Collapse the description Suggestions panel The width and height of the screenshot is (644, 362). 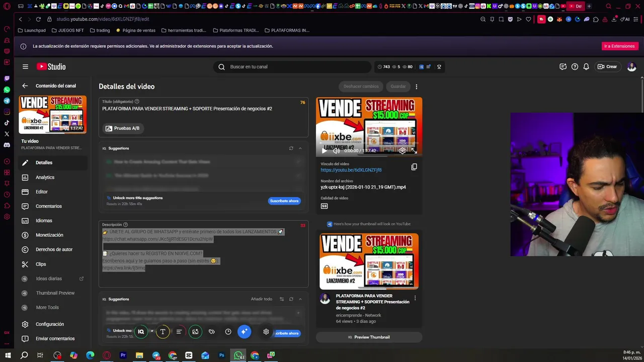300,299
